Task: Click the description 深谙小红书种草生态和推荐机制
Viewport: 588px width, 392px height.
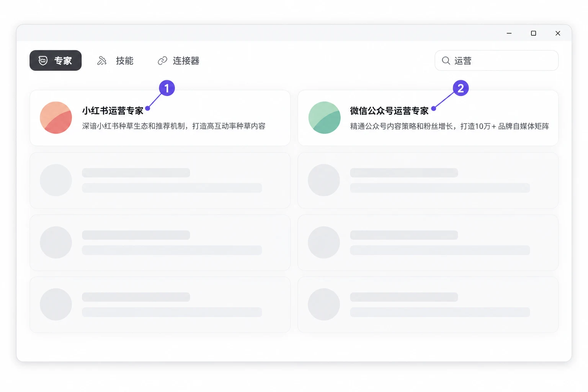Action: click(x=174, y=126)
